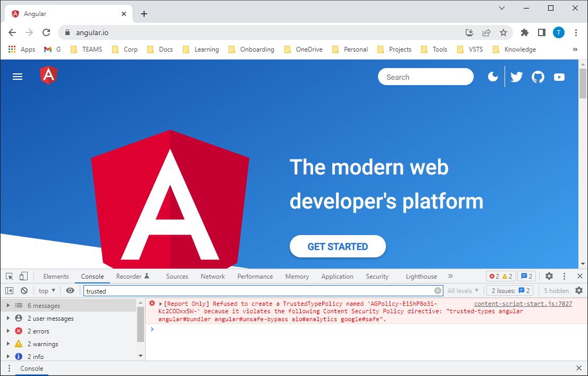Screen dimensions: 588x376
Task: Expand the Refused to create TrustedTypePolicy error
Action: coord(161,304)
